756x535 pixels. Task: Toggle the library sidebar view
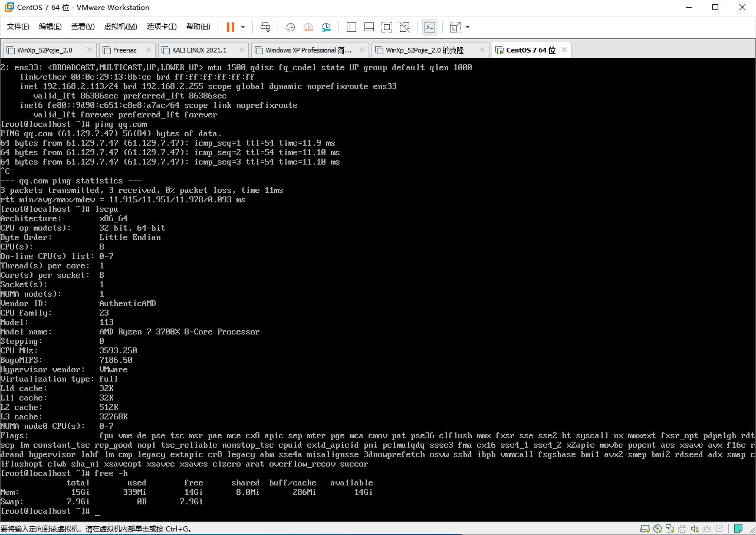click(351, 27)
